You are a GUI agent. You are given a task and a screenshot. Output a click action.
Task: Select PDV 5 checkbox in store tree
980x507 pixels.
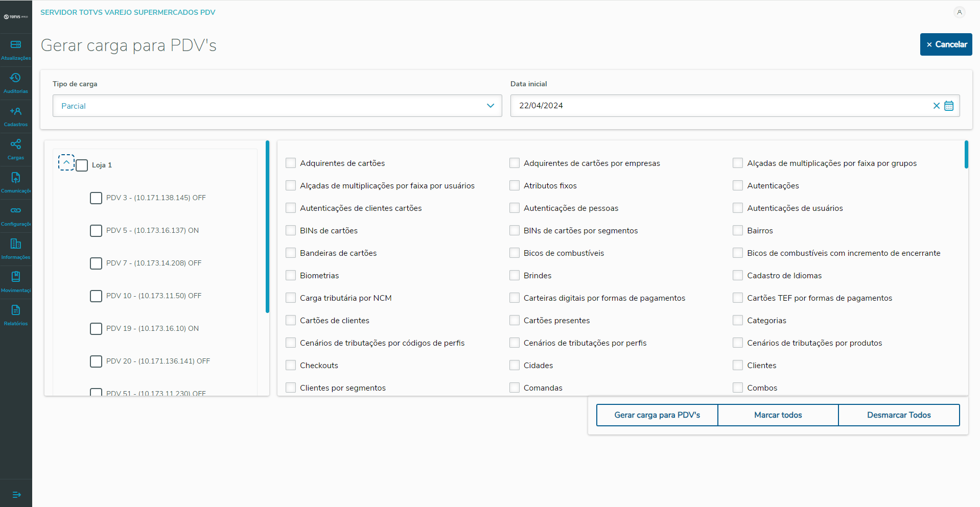[96, 231]
